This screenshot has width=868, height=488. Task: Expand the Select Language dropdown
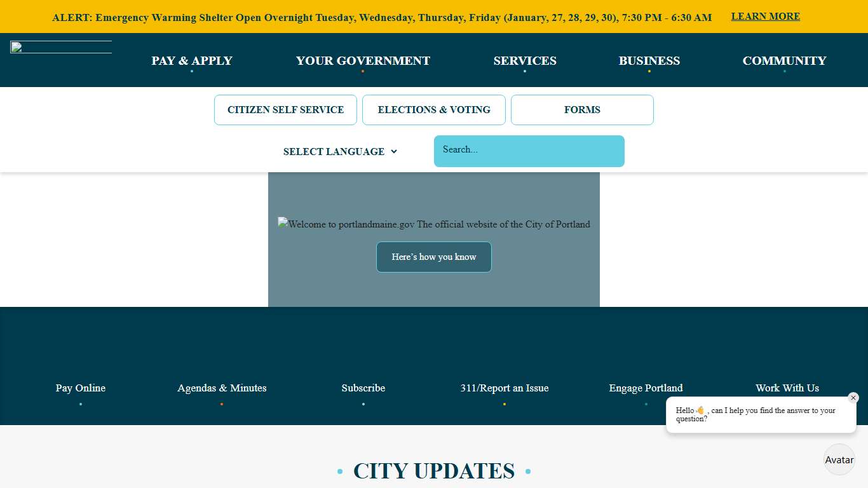(340, 151)
